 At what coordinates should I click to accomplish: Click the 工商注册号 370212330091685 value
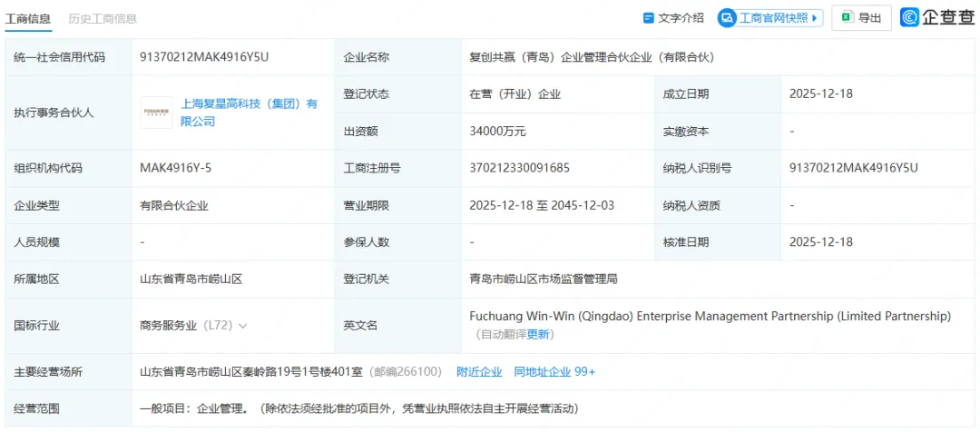pyautogui.click(x=520, y=168)
